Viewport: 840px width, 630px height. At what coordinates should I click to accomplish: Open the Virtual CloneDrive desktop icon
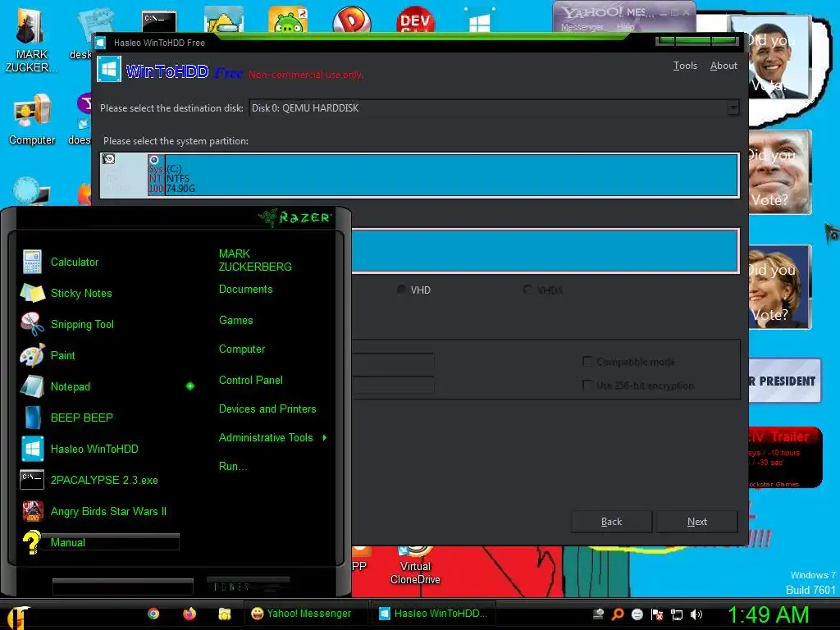click(415, 566)
